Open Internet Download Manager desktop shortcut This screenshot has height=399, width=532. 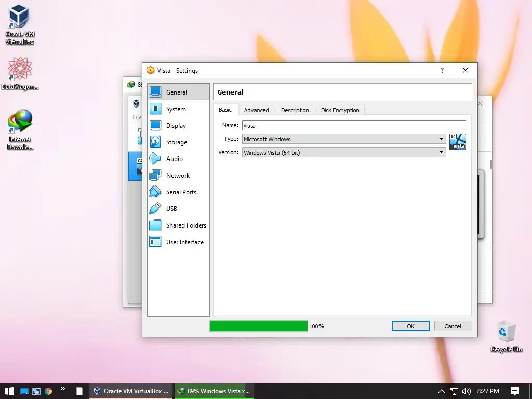[20, 129]
